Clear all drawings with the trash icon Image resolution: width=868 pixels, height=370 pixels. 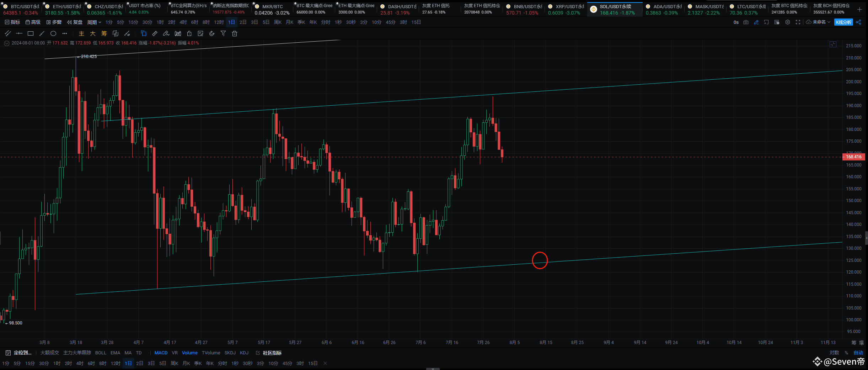tap(235, 33)
